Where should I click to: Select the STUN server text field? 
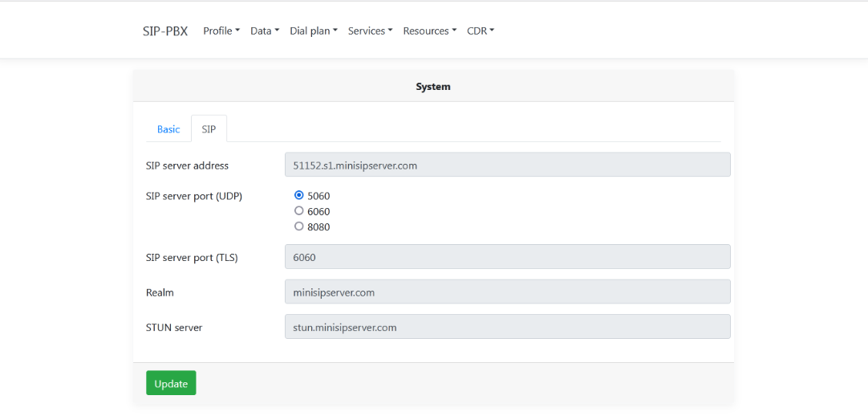(x=508, y=327)
